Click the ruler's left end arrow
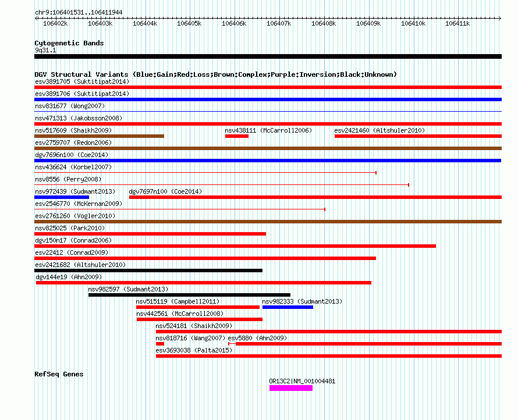 (36, 19)
